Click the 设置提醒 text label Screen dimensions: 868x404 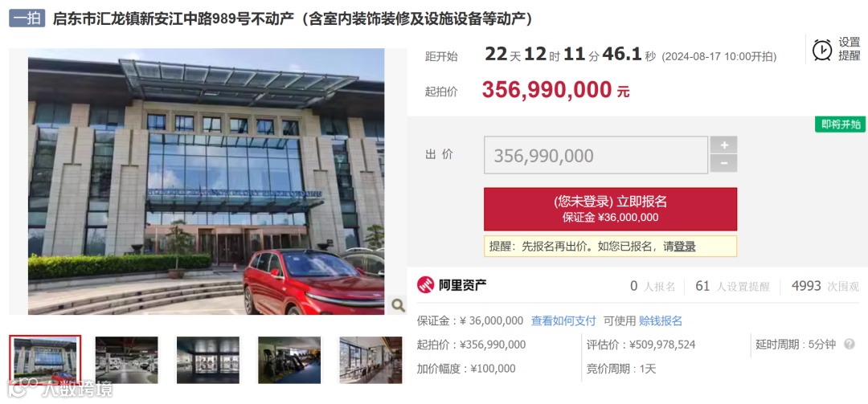(850, 49)
